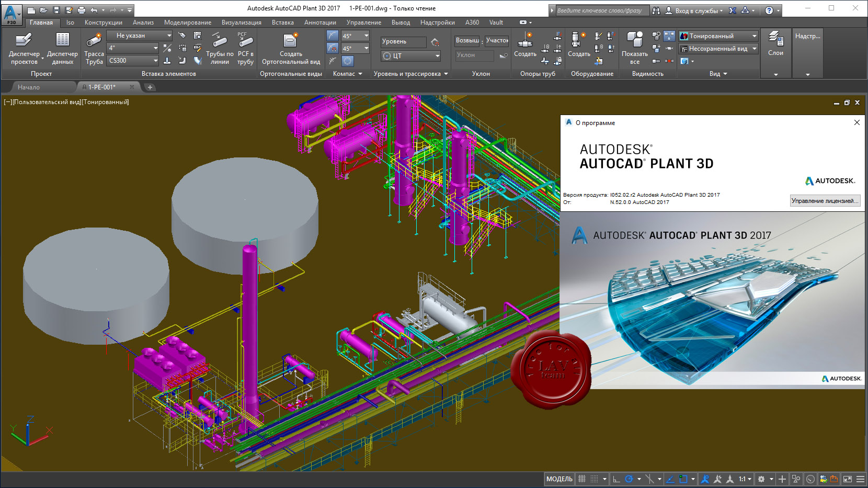Open the AutoCAD P3D application menu
Image resolution: width=868 pixels, height=488 pixels.
point(12,14)
